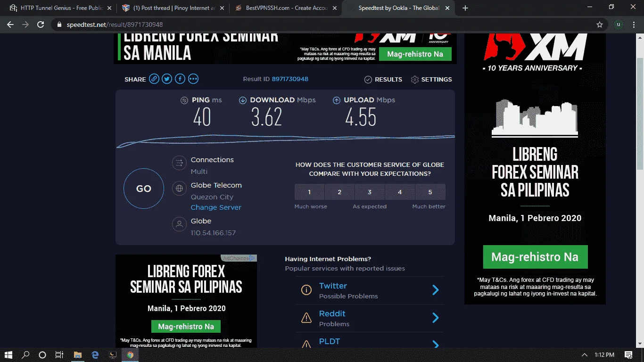Click the ping value 40
The image size is (644, 362).
[x=202, y=117]
